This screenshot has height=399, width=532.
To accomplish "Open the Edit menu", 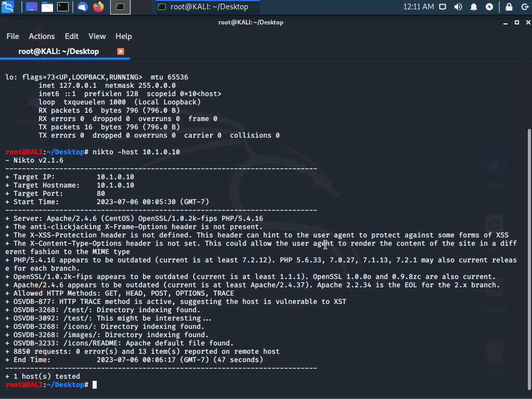I will click(72, 36).
